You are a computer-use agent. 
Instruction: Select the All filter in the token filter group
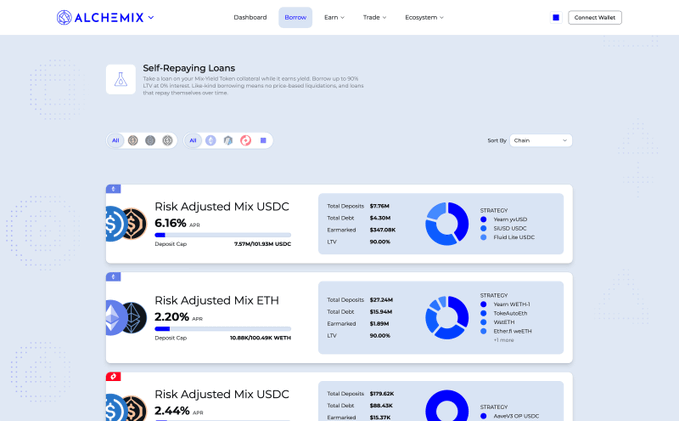(116, 140)
